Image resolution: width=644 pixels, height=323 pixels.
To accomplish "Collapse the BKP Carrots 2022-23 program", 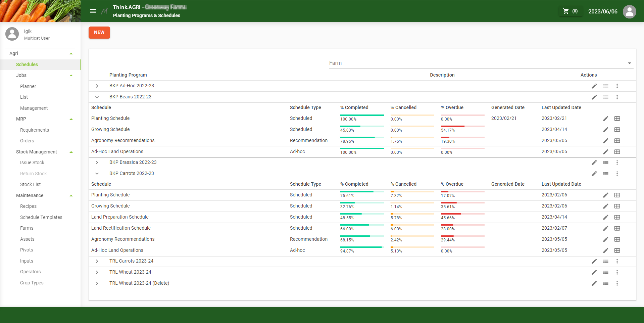I will click(x=97, y=174).
